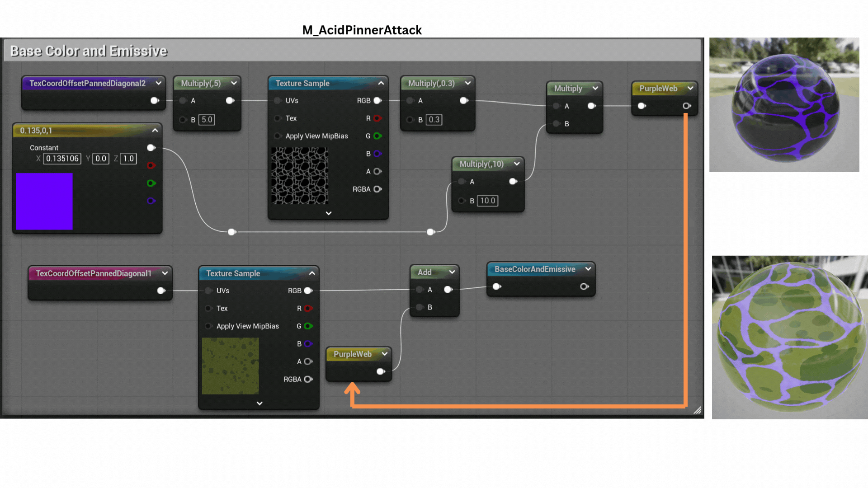This screenshot has width=868, height=488.
Task: Click the output pin of the BaseColorAndEmissive node
Action: pos(584,286)
